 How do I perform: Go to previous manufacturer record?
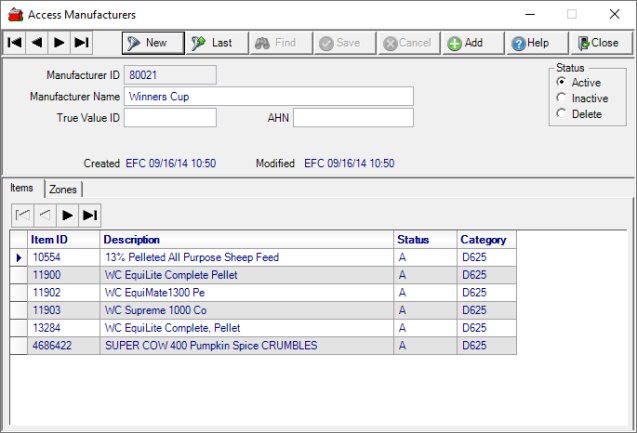pos(37,43)
